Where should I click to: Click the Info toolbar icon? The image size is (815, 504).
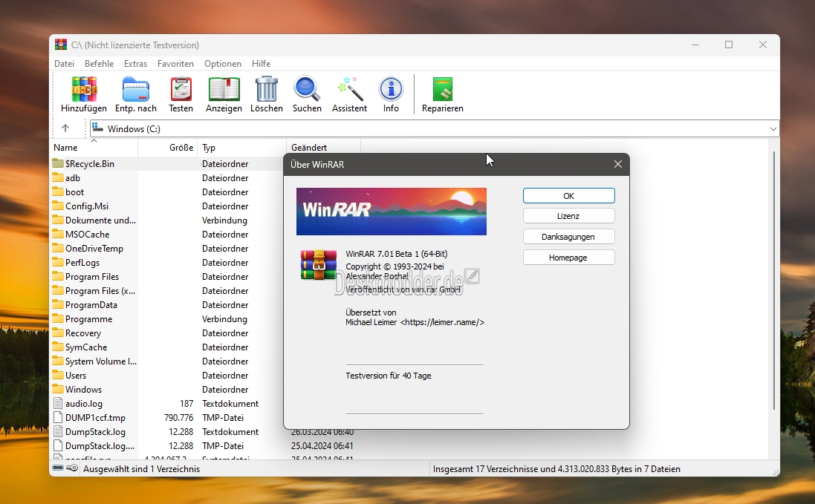(x=391, y=89)
